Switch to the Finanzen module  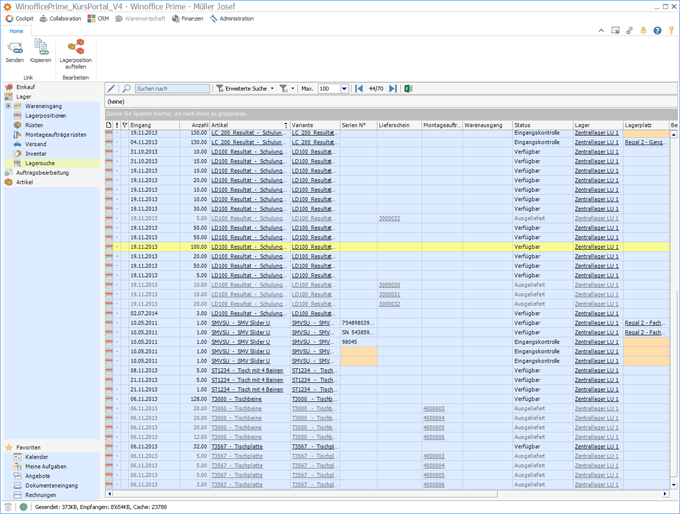[187, 19]
